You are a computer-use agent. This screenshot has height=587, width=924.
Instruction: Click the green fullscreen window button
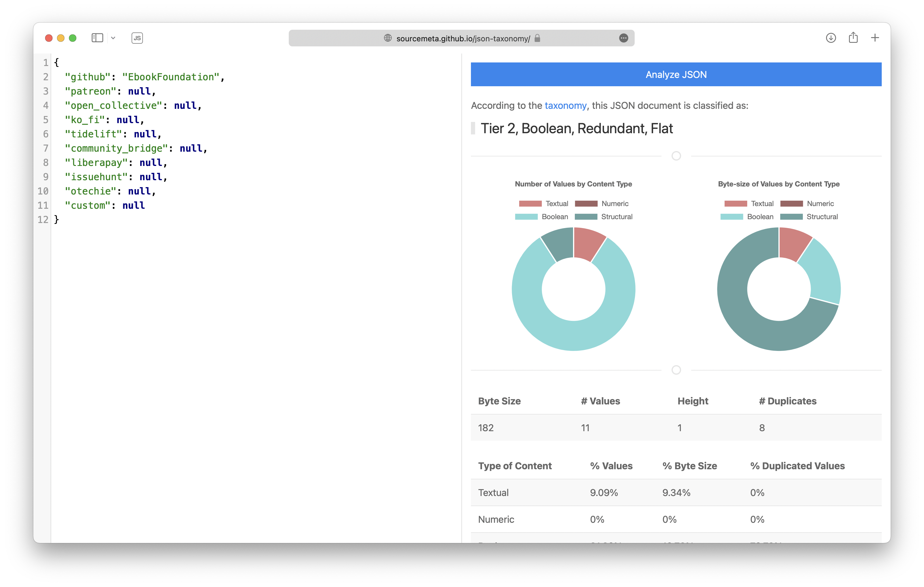[x=73, y=38]
